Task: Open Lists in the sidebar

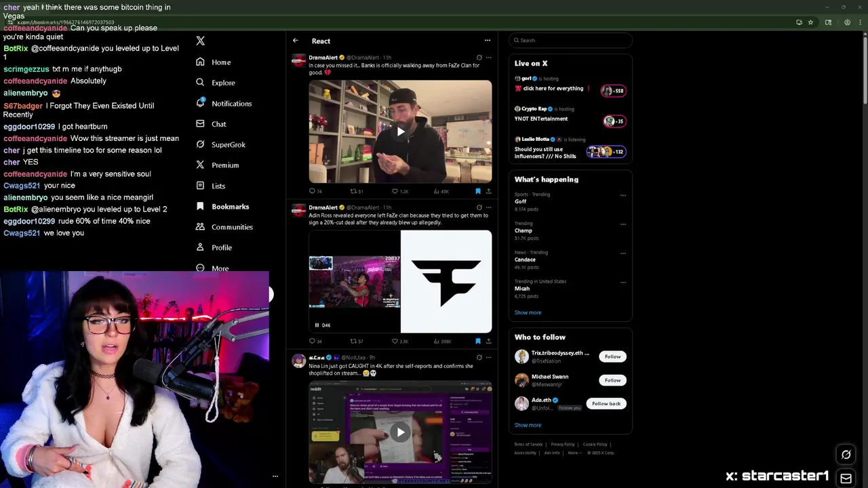Action: click(210, 186)
